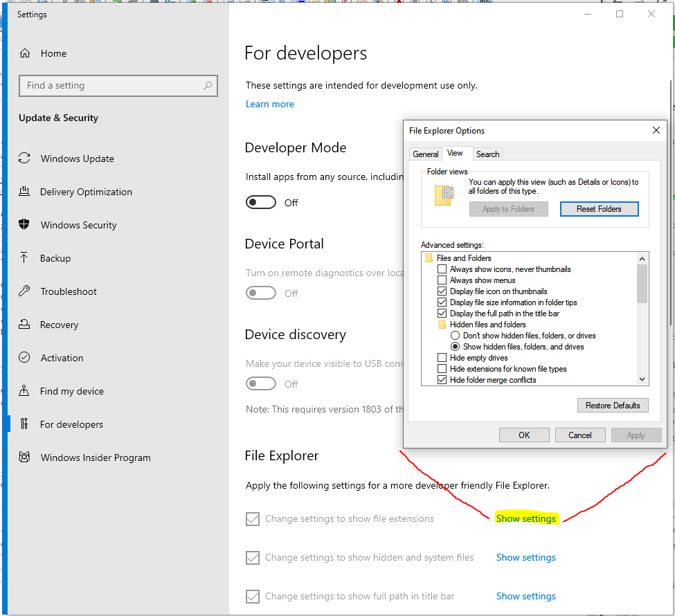Open the Recovery settings page

coord(59,325)
